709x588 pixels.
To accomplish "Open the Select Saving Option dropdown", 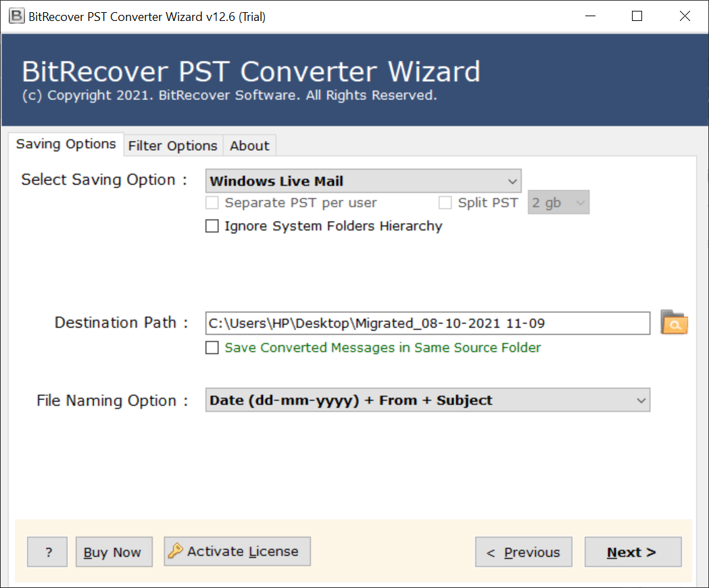I will click(x=363, y=181).
